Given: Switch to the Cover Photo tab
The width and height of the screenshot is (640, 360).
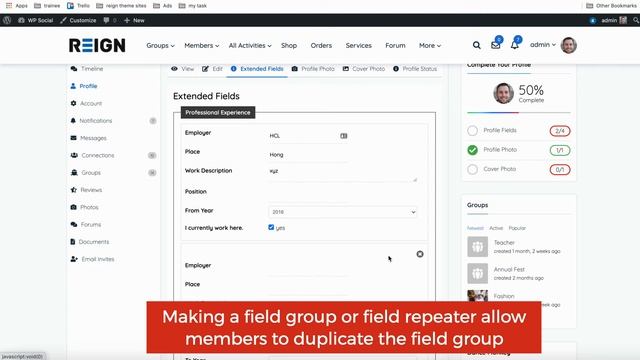Looking at the screenshot, I should 364,69.
